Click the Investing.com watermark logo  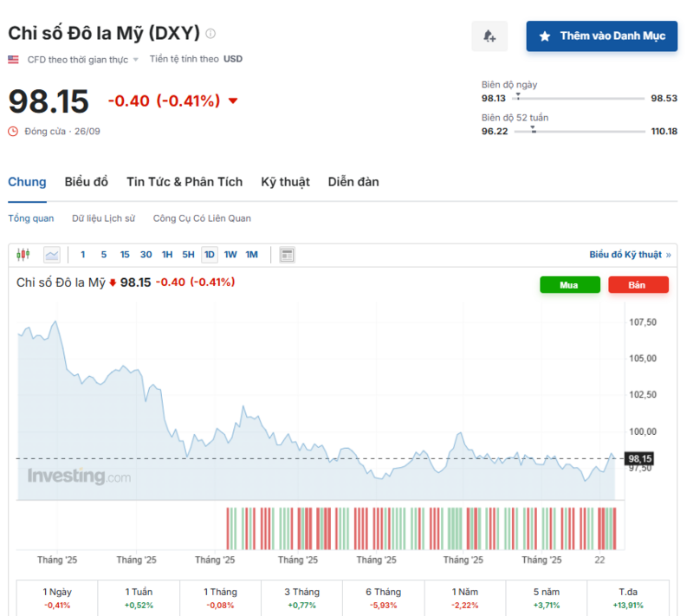pos(79,477)
